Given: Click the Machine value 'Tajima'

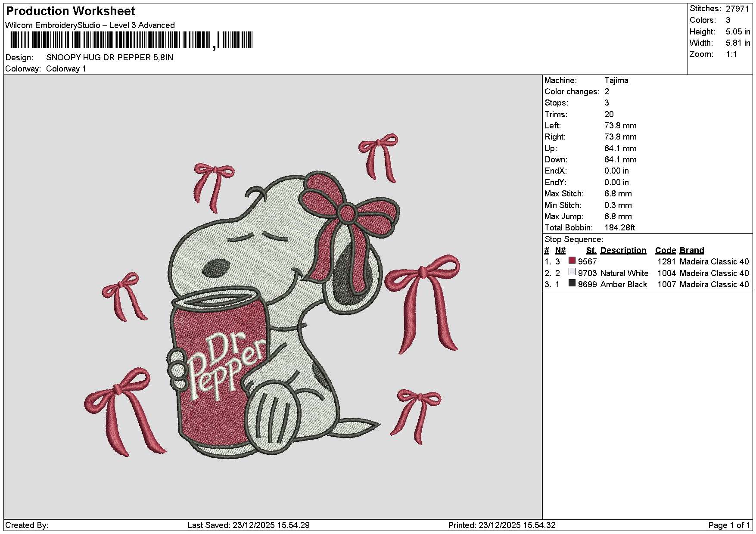Looking at the screenshot, I should point(616,81).
